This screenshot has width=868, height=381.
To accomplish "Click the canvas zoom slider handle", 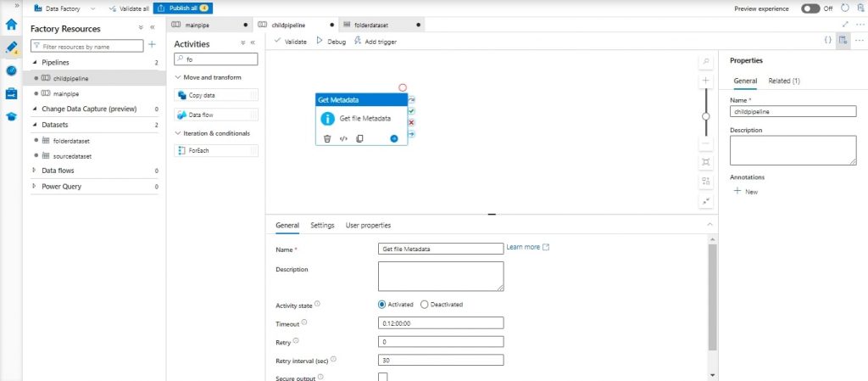I will pos(706,116).
